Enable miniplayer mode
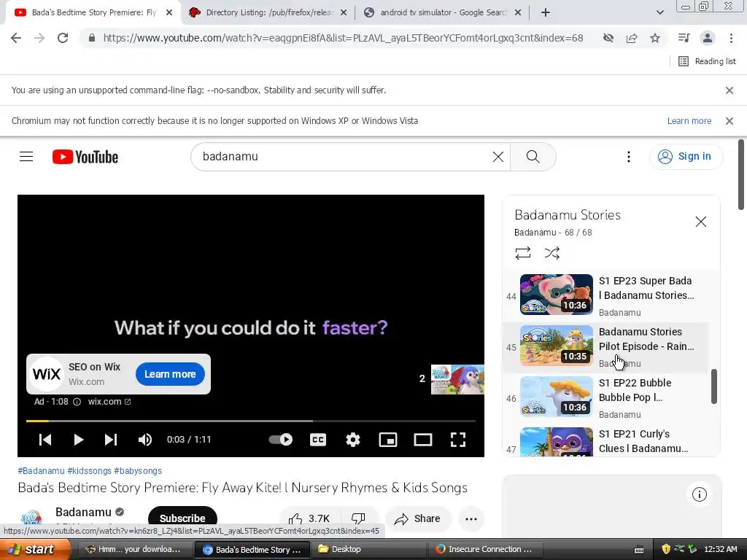Image resolution: width=747 pixels, height=560 pixels. pos(388,440)
